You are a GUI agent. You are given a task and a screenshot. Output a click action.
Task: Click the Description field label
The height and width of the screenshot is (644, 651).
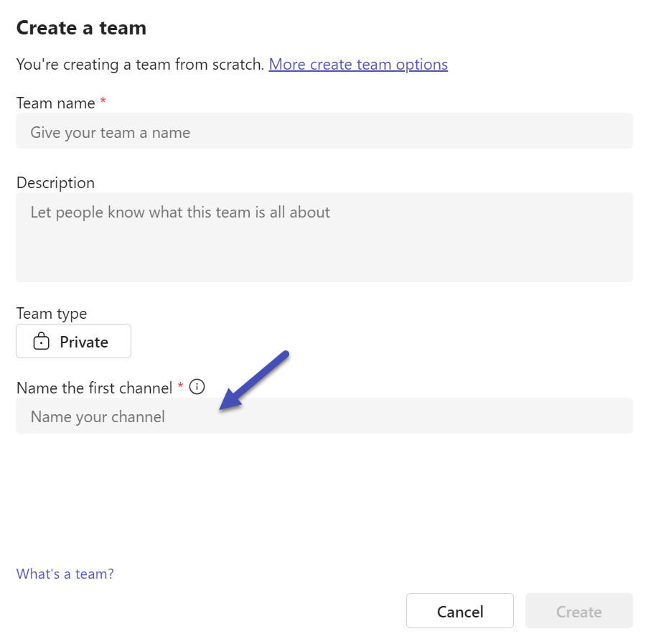coord(55,182)
